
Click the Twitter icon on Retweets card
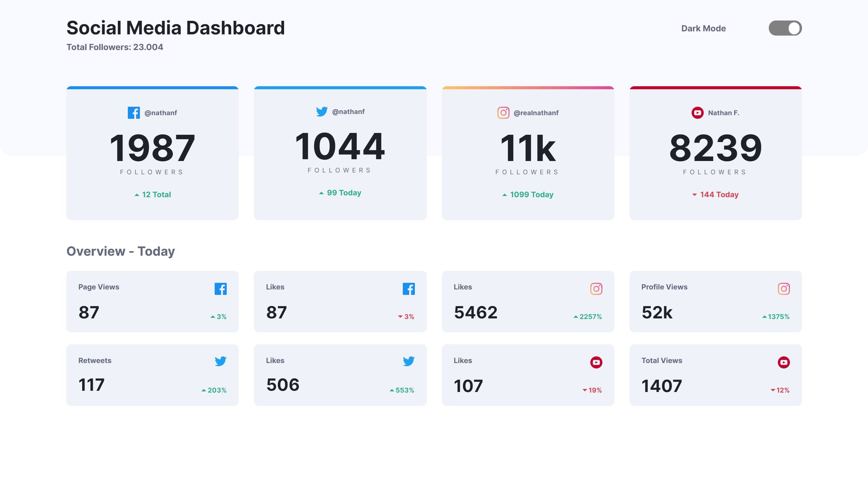(x=220, y=361)
